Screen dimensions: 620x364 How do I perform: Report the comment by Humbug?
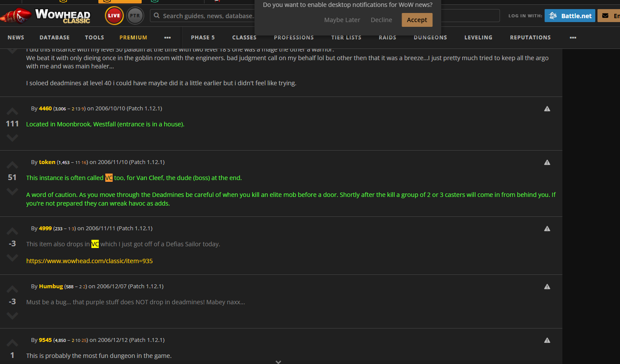(547, 287)
